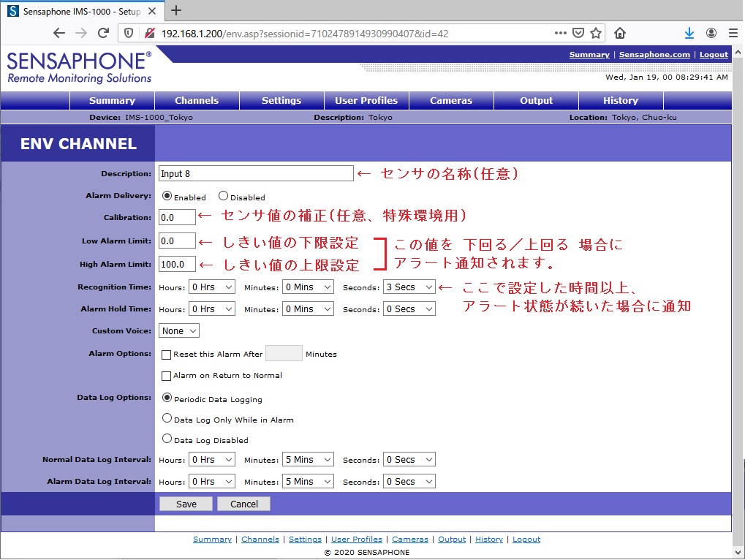745x560 pixels.
Task: Click the Summary link in top header
Action: pyautogui.click(x=589, y=55)
